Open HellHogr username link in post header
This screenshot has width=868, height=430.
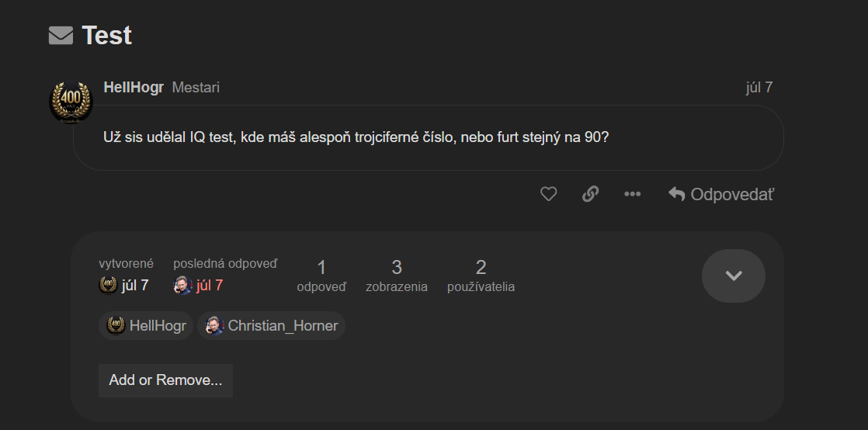pyautogui.click(x=134, y=88)
